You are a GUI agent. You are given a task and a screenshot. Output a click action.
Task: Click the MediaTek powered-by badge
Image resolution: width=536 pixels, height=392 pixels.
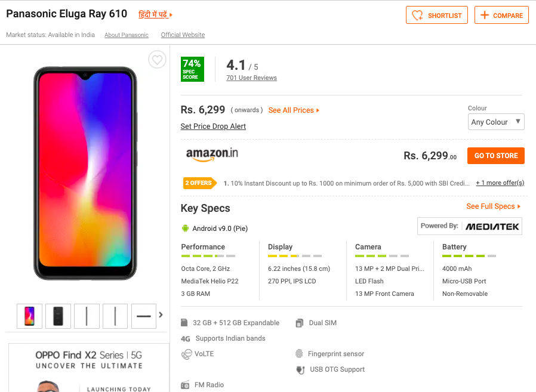(x=469, y=226)
